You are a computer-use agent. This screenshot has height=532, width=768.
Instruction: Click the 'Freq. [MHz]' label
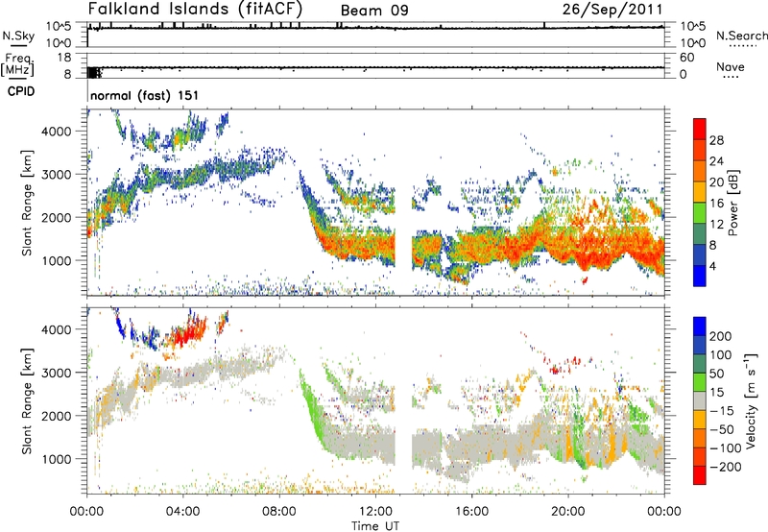pyautogui.click(x=18, y=64)
